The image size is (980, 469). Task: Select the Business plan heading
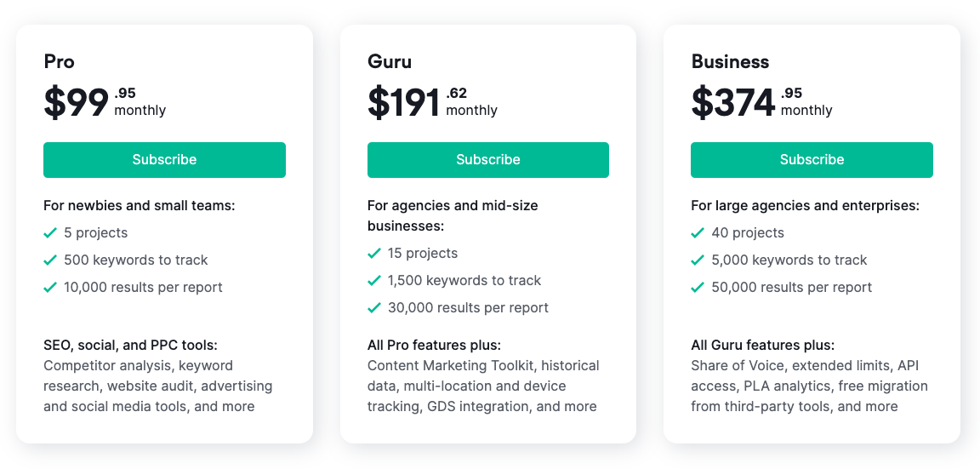731,62
